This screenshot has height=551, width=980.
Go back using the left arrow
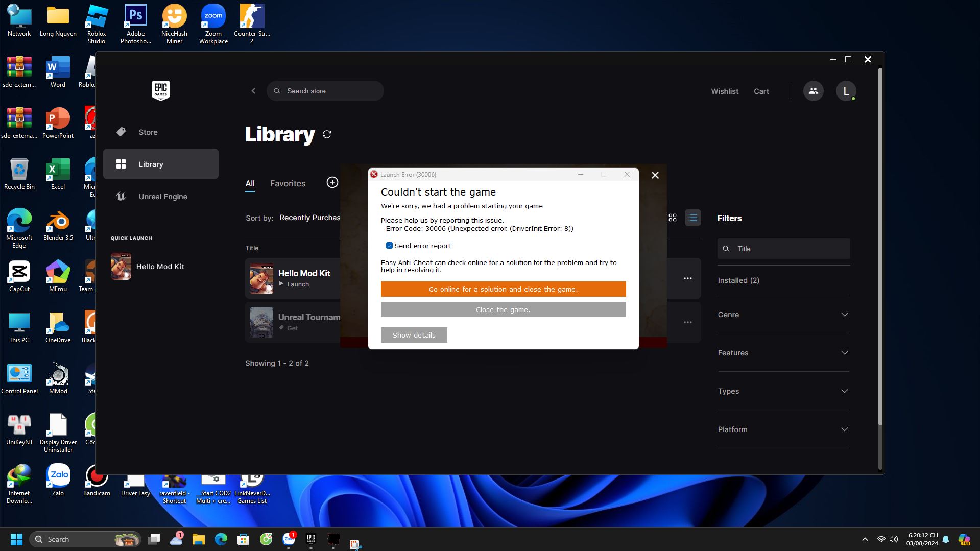point(253,91)
